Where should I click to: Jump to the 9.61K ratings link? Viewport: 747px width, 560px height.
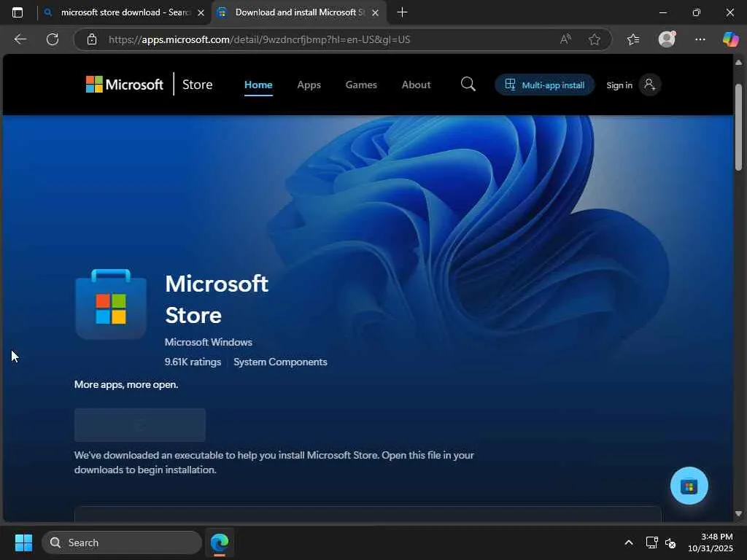(x=193, y=362)
